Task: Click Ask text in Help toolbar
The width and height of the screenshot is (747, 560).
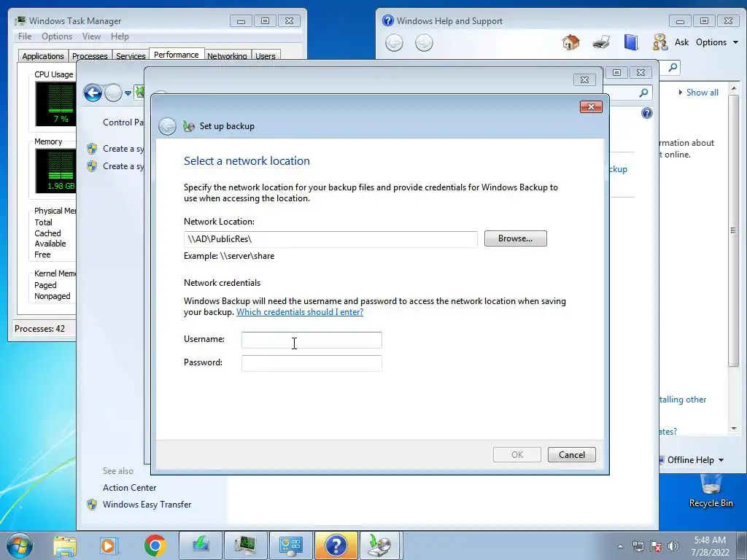Action: (682, 42)
